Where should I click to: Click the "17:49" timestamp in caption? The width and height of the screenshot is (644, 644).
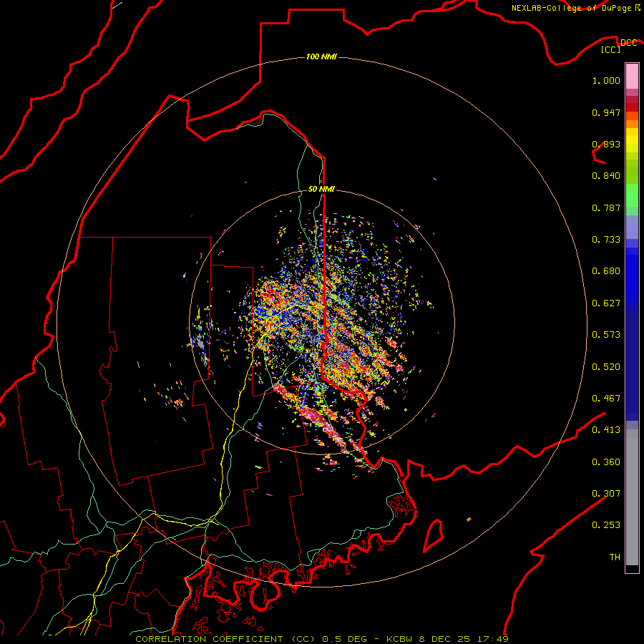(494, 639)
